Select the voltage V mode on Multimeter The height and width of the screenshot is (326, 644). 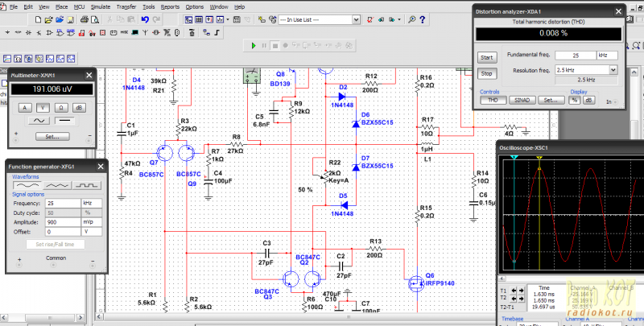click(43, 107)
